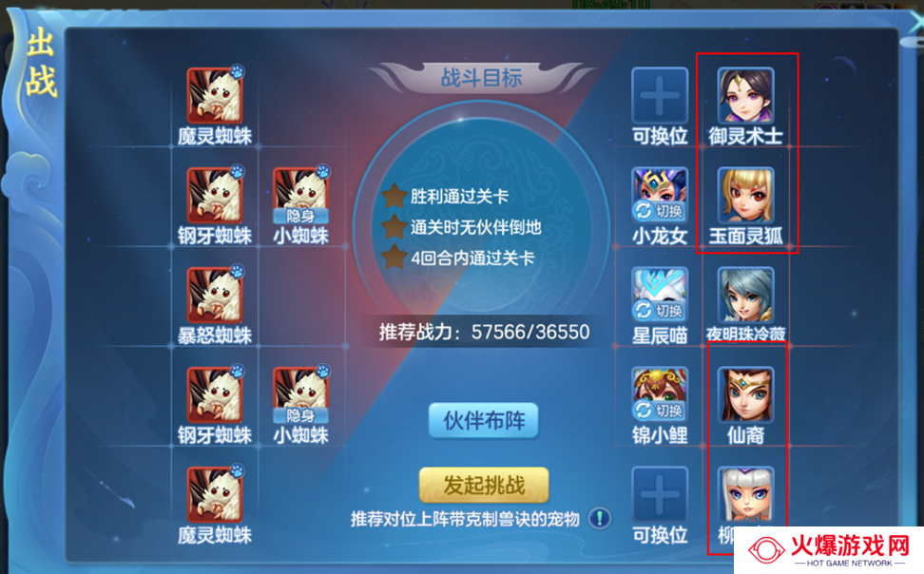Add a pet in the top 可换位 slot

tap(660, 95)
